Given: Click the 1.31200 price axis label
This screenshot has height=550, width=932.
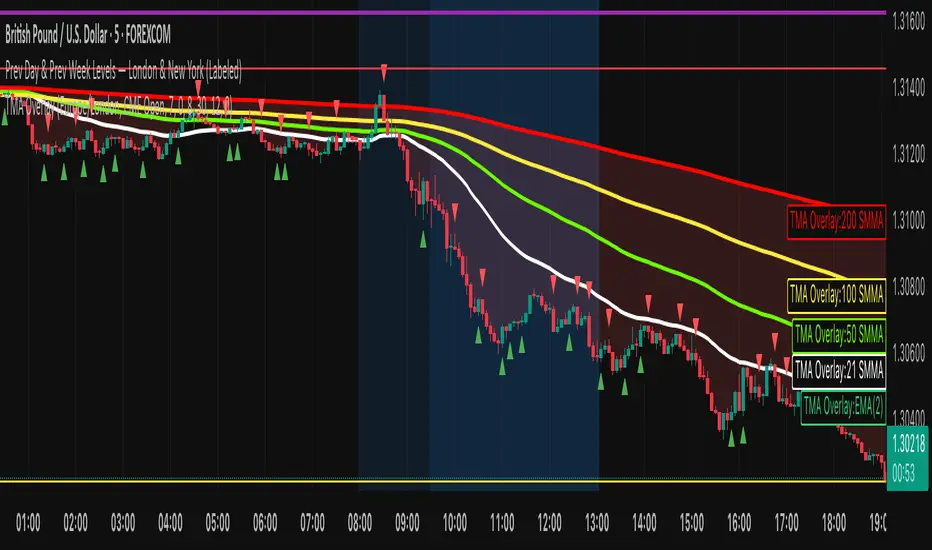Looking at the screenshot, I should pyautogui.click(x=909, y=155).
